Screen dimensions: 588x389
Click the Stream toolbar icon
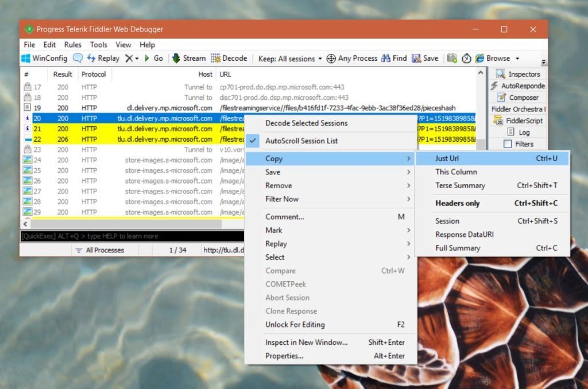coord(189,58)
